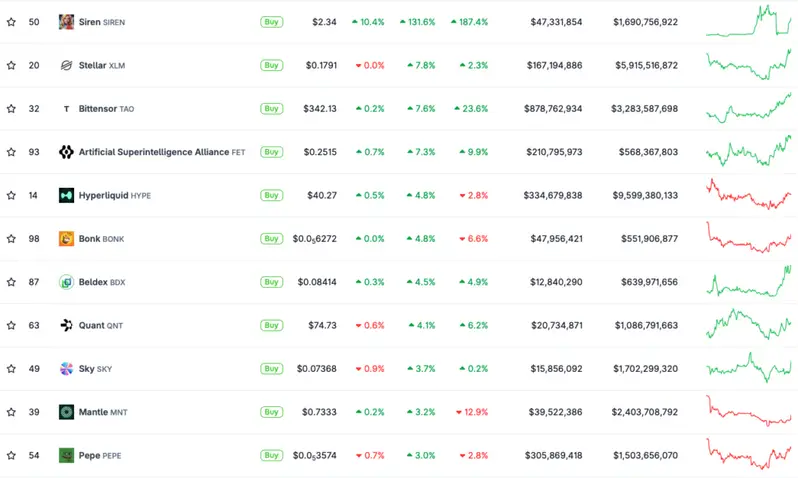Favorite Siren with its star

pos(11,22)
